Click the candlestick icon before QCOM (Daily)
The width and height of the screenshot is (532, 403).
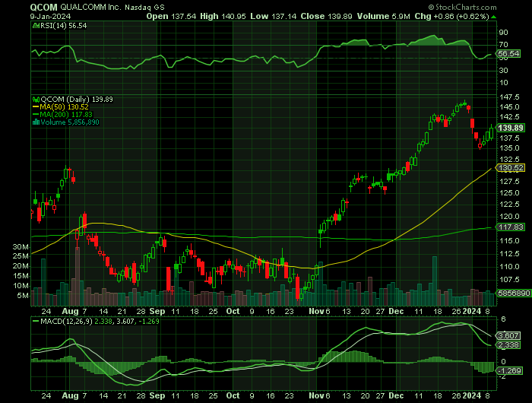[x=36, y=100]
